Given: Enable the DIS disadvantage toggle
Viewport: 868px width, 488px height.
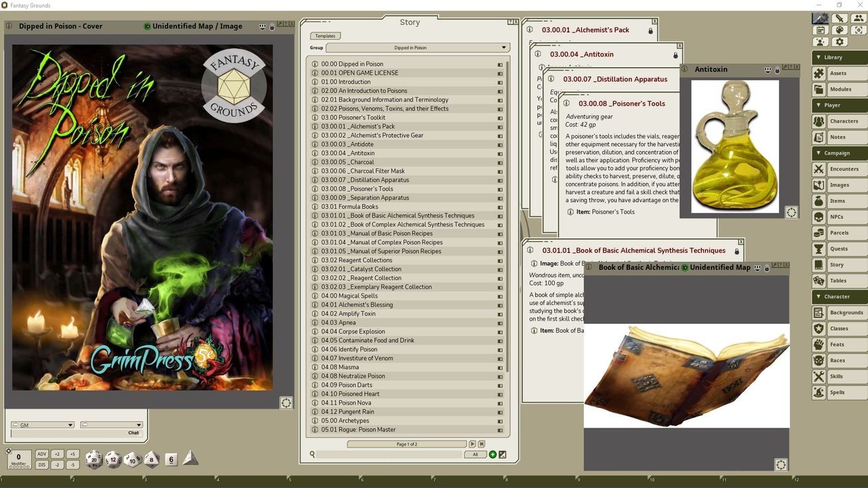Looking at the screenshot, I should click(41, 465).
